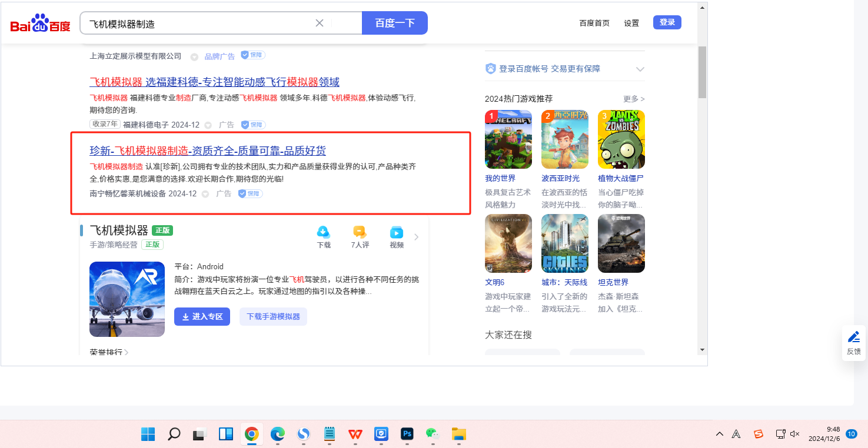Click the 下载 download icon
The height and width of the screenshot is (448, 868).
coord(324,232)
